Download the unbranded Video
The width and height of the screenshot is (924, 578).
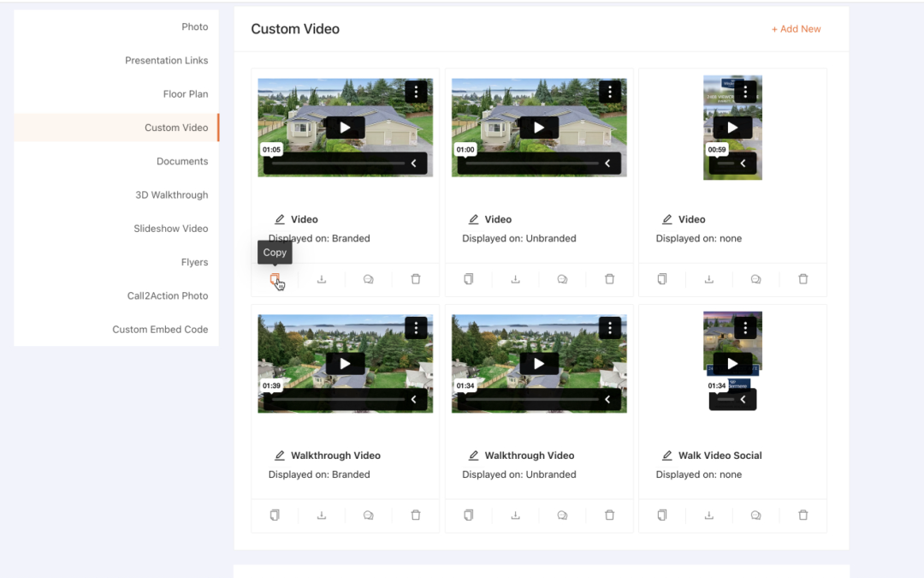(x=515, y=279)
